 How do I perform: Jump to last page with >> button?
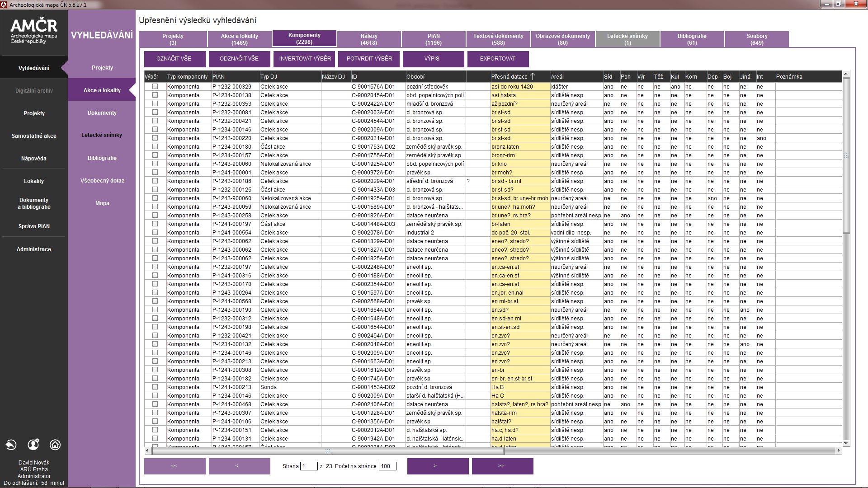tap(503, 466)
